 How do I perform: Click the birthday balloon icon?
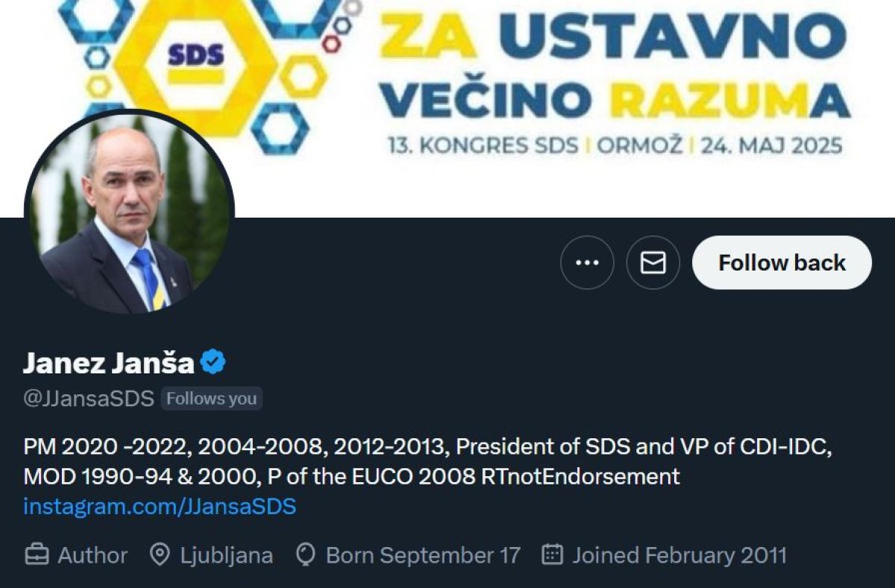(x=306, y=555)
